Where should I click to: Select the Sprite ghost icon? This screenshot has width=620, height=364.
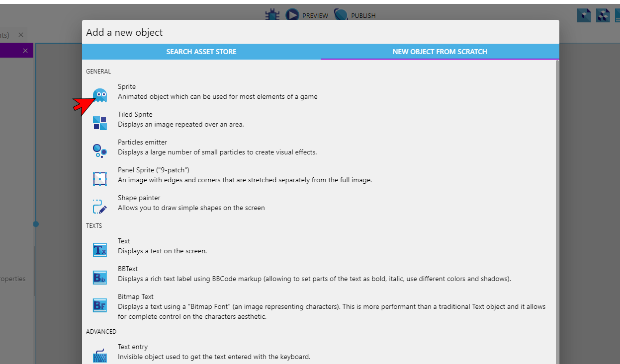click(100, 95)
